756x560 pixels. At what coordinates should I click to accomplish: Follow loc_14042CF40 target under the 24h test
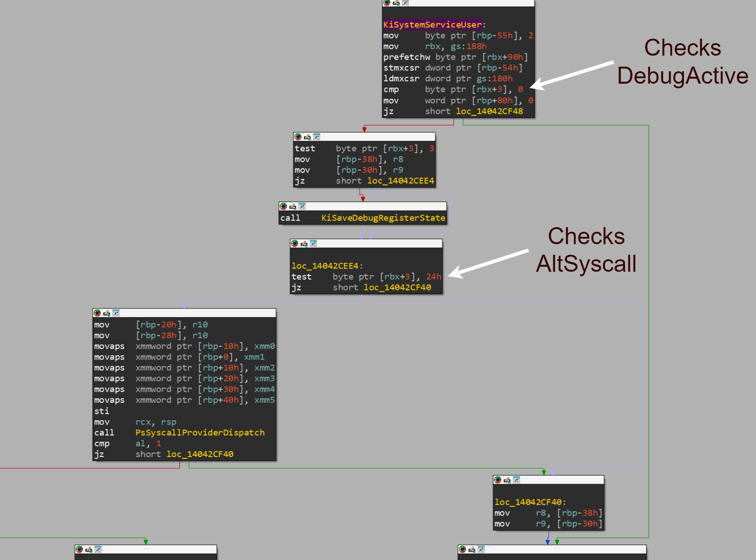point(397,287)
